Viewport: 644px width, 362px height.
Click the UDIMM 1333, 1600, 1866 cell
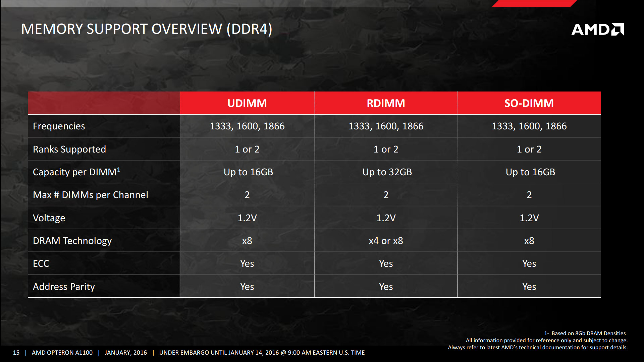(x=247, y=126)
